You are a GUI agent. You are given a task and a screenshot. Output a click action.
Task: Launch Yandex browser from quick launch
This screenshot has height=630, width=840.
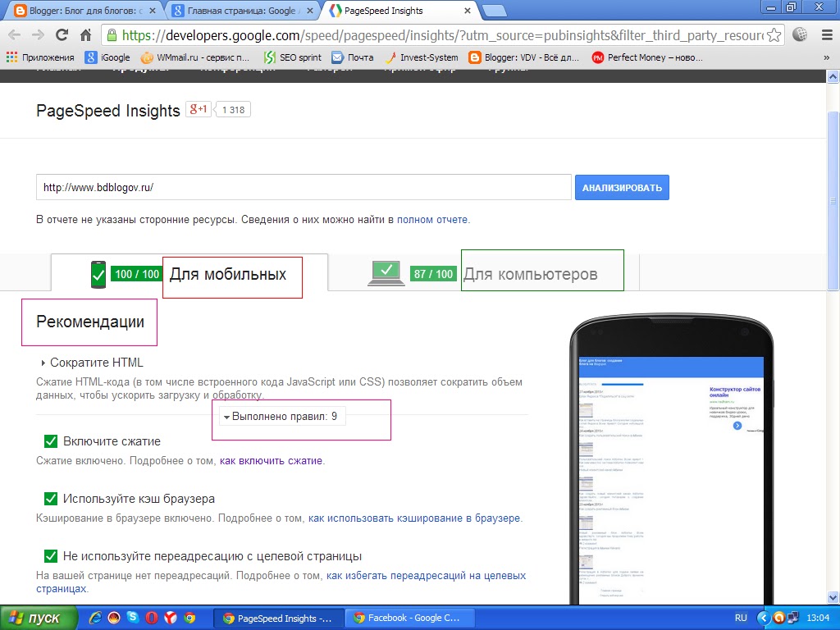[x=171, y=618]
